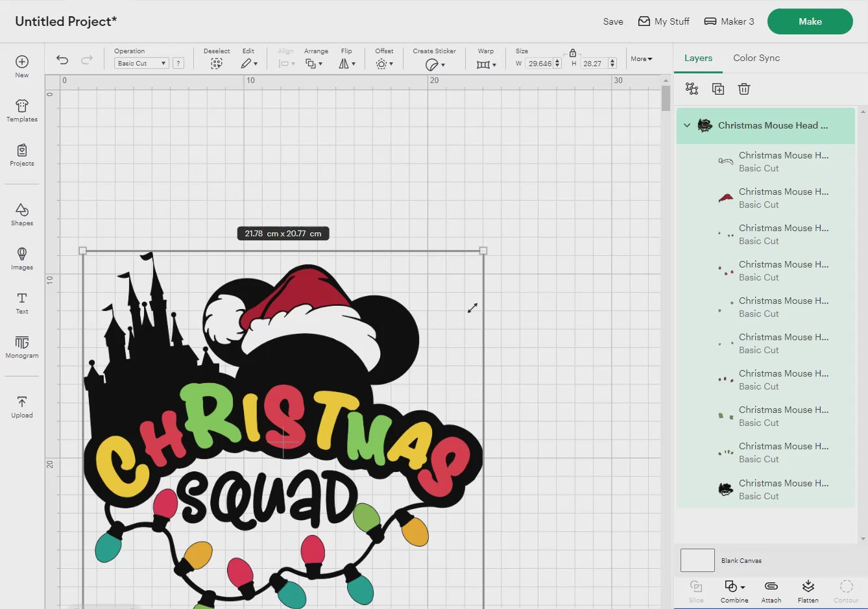Open the Projects panel
The width and height of the screenshot is (868, 609).
[22, 155]
